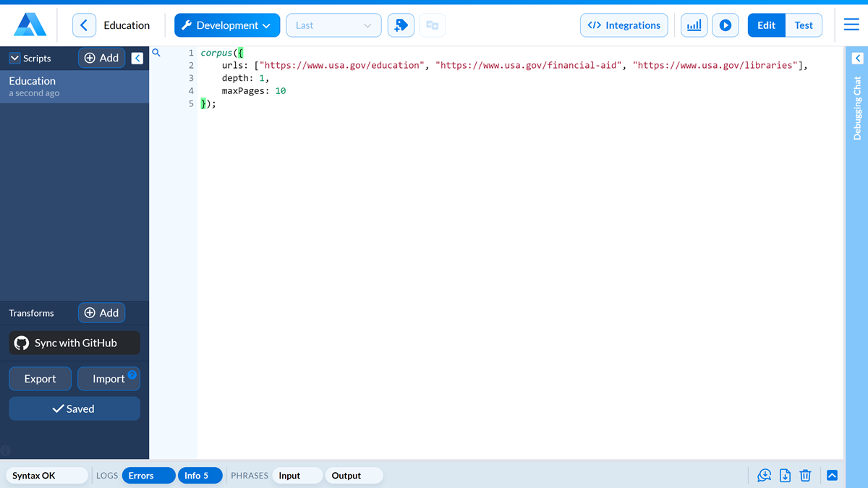Open the Last version dropdown
Viewport: 868px width, 488px height.
[333, 25]
